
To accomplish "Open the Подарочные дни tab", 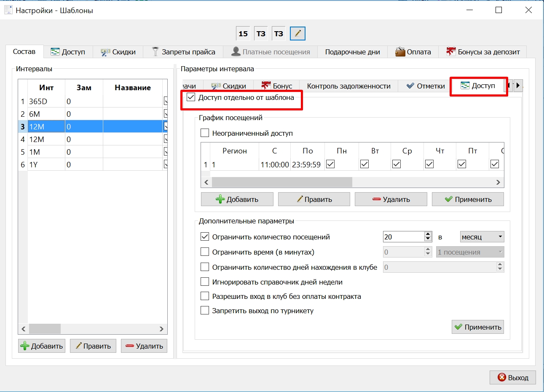I will [x=352, y=52].
